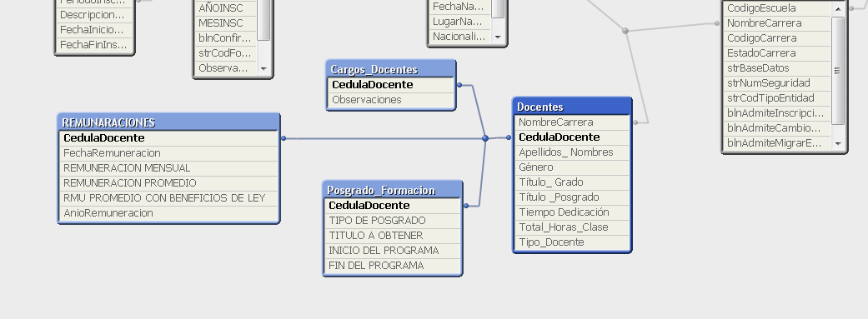Select the INICIO DEL PROGRAMA field
Viewport: 868px width, 319px height.
pos(393,251)
